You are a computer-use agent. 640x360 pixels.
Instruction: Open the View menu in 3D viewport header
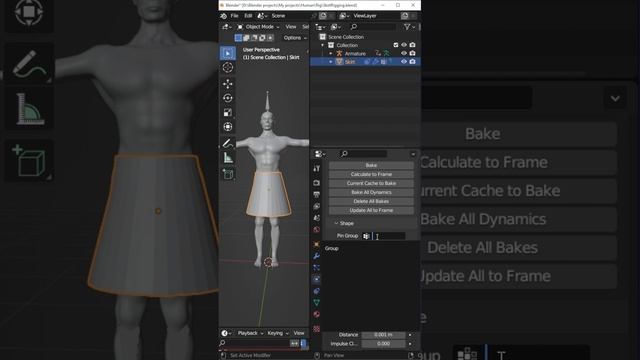tap(291, 27)
